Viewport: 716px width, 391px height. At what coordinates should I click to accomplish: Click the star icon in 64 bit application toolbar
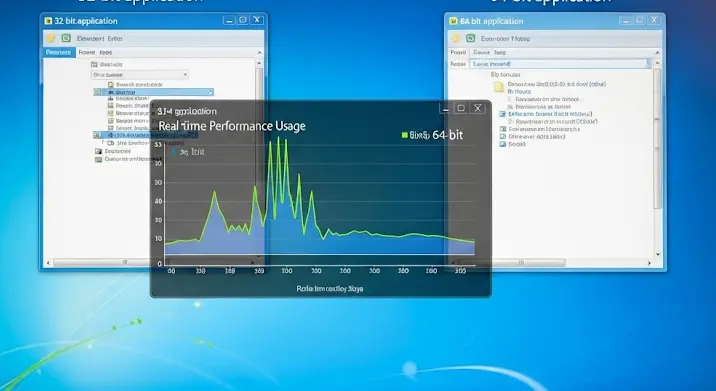(455, 38)
